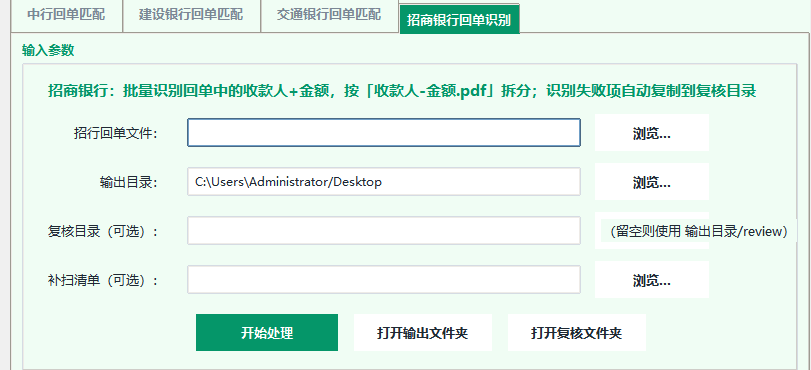Viewport: 811px width, 370px height.
Task: Click the 补扫清单 (可选) label
Action: point(102,280)
